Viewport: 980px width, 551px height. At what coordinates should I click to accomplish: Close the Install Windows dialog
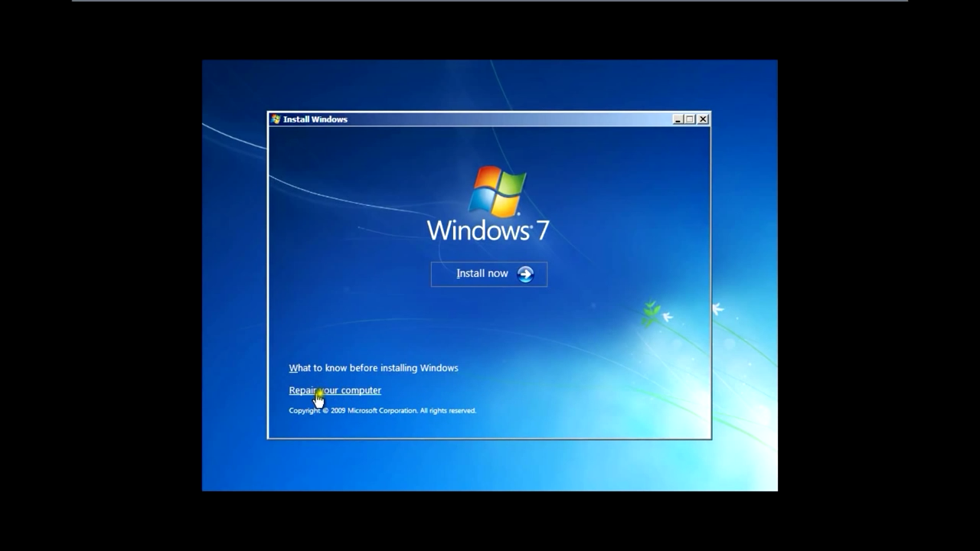[703, 119]
